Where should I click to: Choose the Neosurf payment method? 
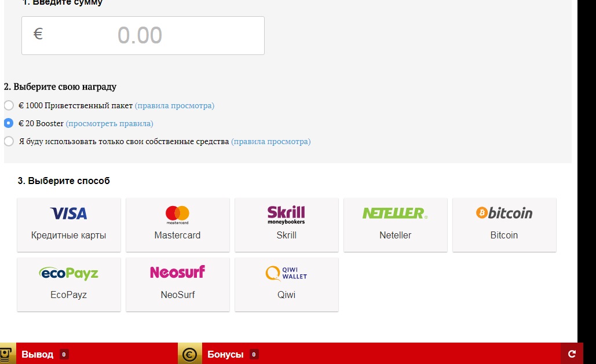point(177,284)
